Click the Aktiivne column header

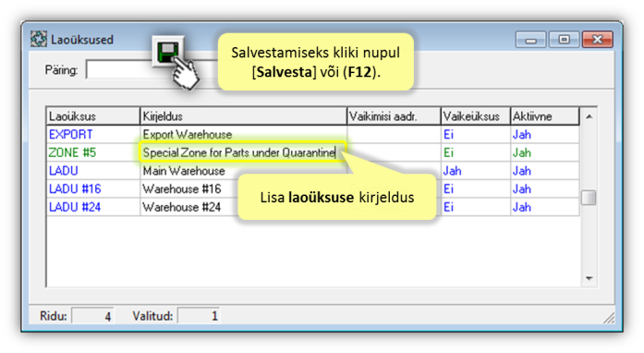pyautogui.click(x=544, y=116)
